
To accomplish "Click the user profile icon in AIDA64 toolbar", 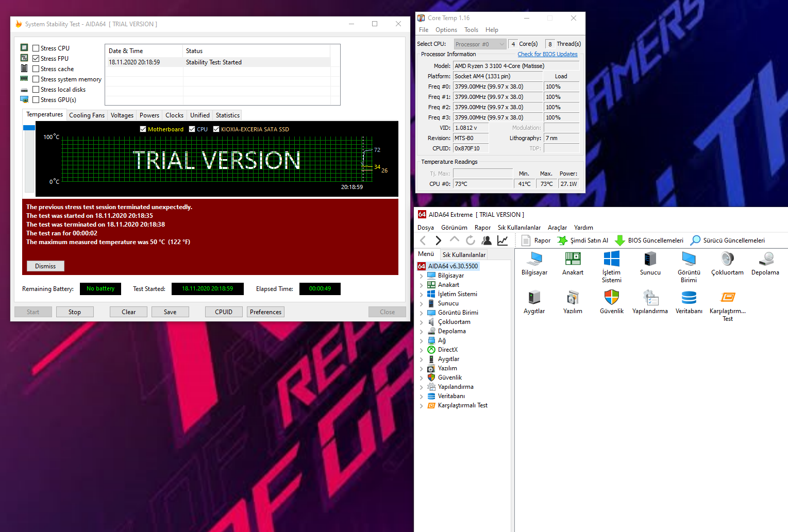I will point(486,241).
